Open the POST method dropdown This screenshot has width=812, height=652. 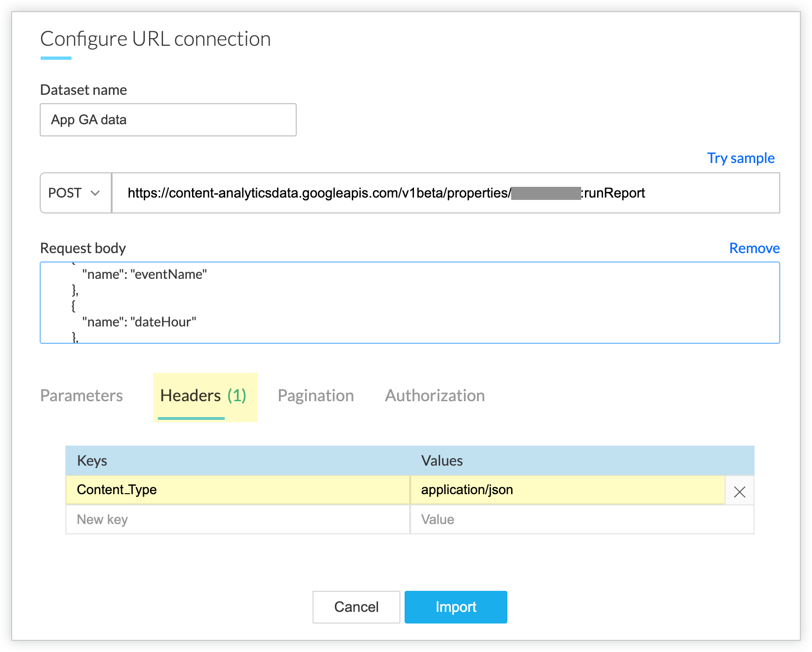tap(75, 193)
